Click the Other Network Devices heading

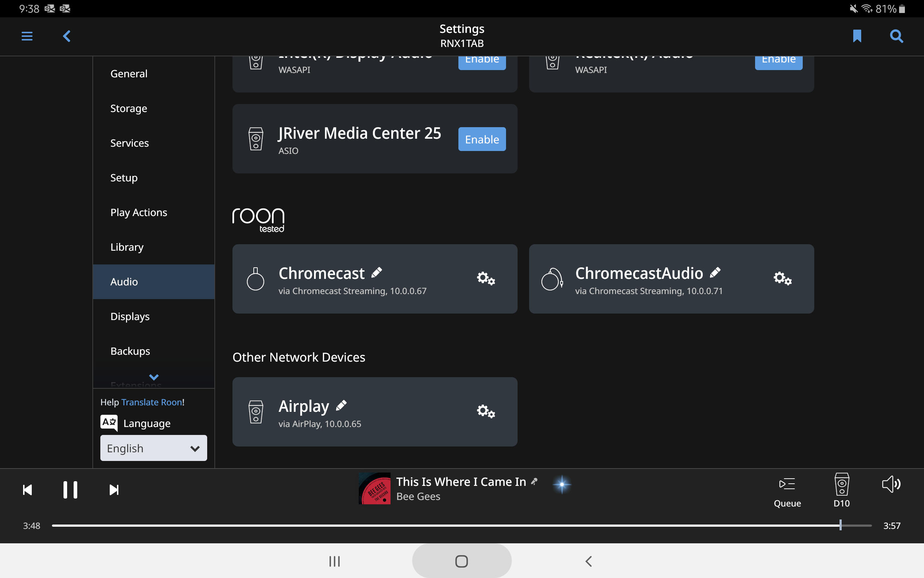[298, 357]
